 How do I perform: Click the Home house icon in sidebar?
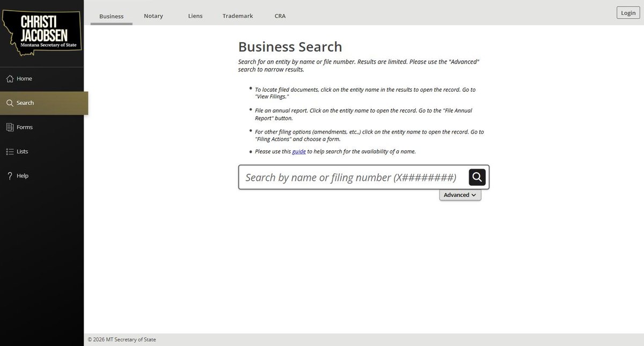10,79
